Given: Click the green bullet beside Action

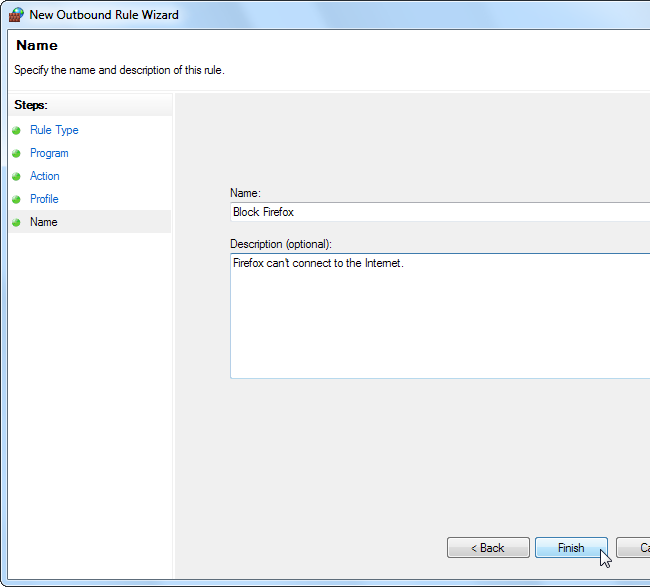Looking at the screenshot, I should [16, 176].
